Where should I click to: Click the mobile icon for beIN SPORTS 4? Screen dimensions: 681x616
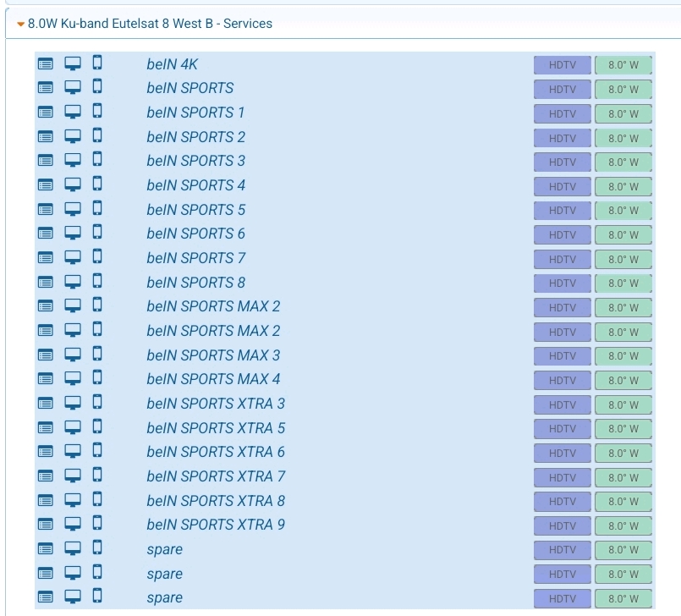coord(97,184)
